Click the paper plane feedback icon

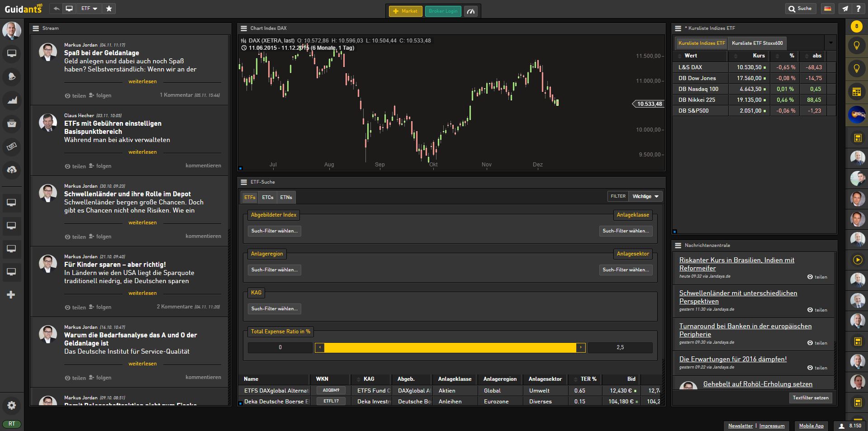[844, 9]
